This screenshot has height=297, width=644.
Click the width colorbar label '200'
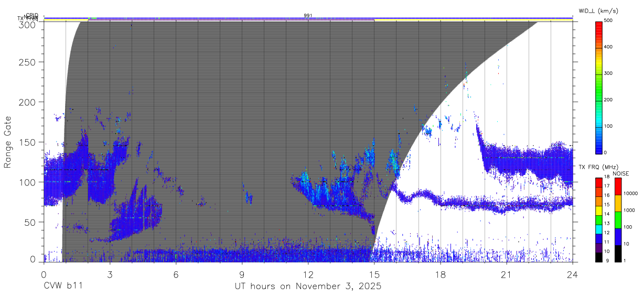[609, 100]
